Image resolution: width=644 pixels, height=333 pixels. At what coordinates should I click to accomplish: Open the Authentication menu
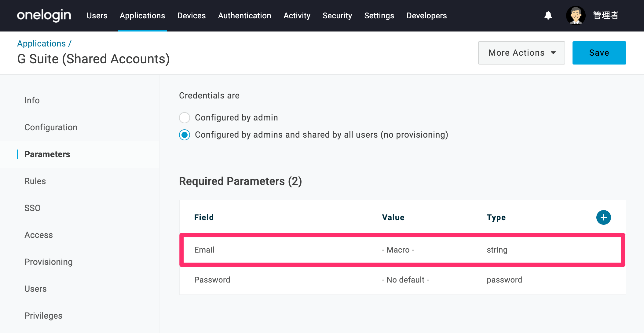(245, 16)
